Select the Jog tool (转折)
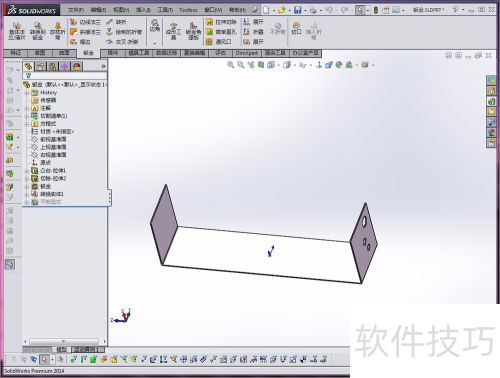The height and width of the screenshot is (378, 500). [x=116, y=22]
